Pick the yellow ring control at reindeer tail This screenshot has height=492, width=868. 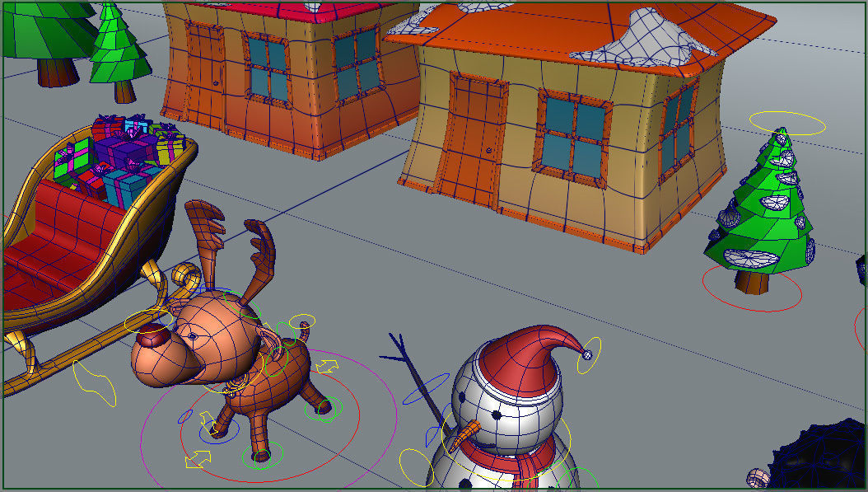[x=301, y=321]
